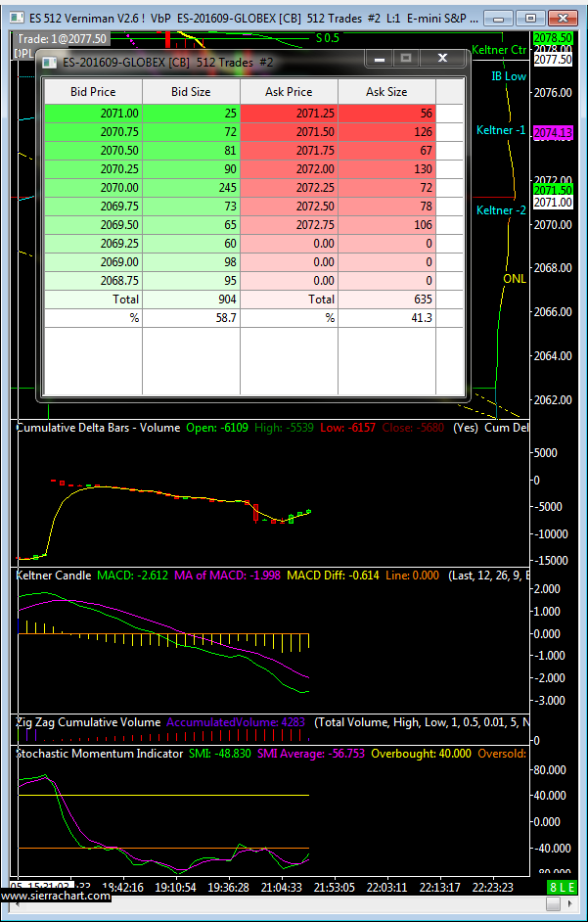The width and height of the screenshot is (588, 922).
Task: Click bid size value 245
Action: [191, 188]
